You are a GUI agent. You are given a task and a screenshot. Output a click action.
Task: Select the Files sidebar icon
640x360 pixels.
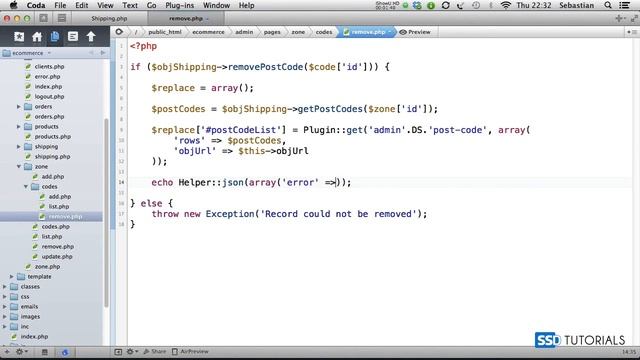(55, 37)
